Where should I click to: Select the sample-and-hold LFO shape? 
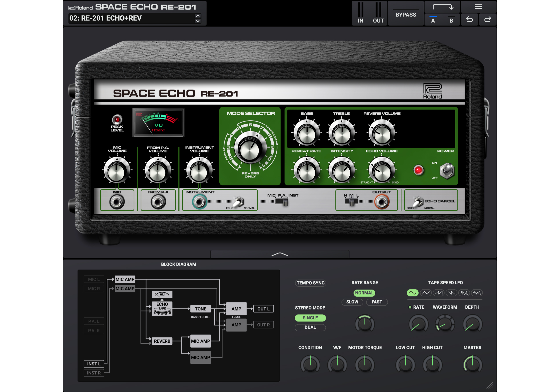pos(464,293)
